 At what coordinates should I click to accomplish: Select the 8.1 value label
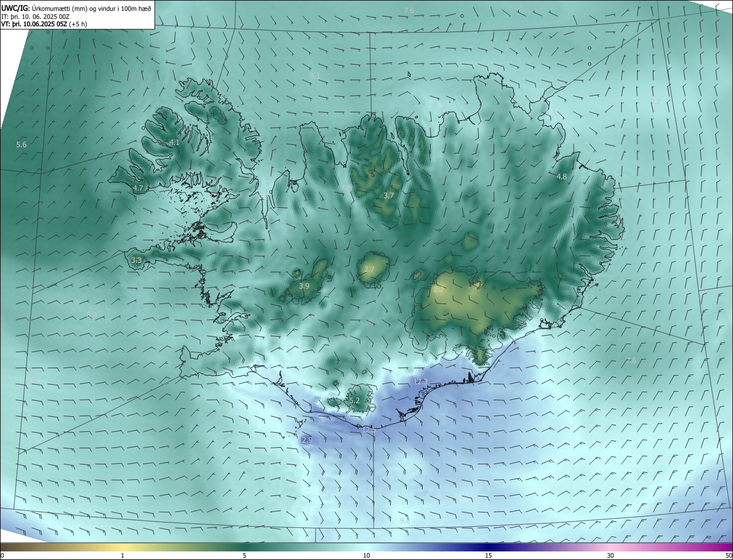click(x=314, y=76)
